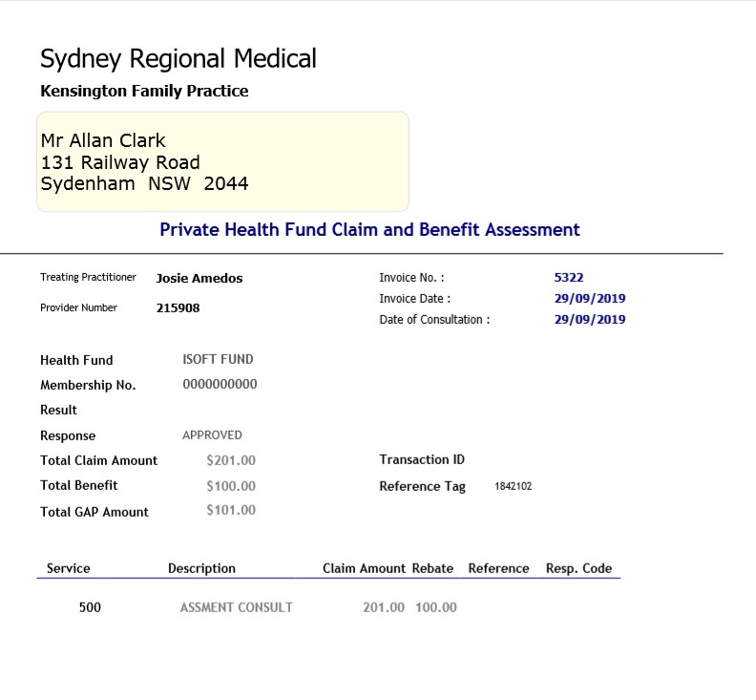Screen dimensions: 756x700
Task: Click the Date of Consultation value
Action: [x=590, y=319]
